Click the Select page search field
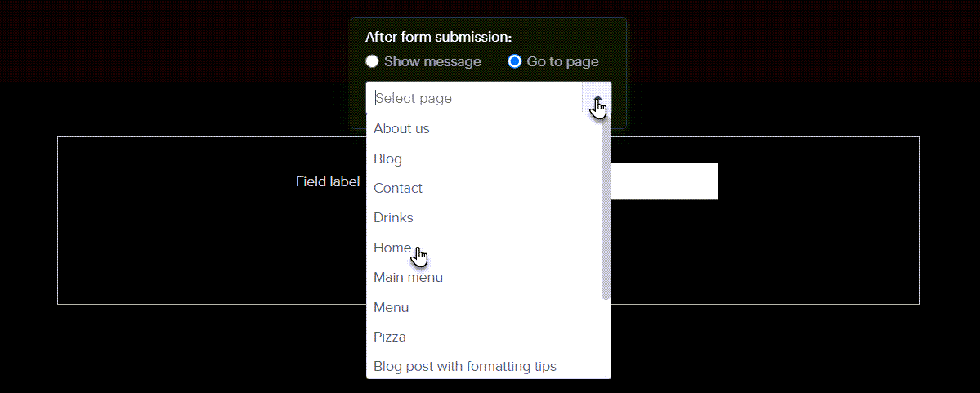The image size is (980, 393). (x=474, y=98)
